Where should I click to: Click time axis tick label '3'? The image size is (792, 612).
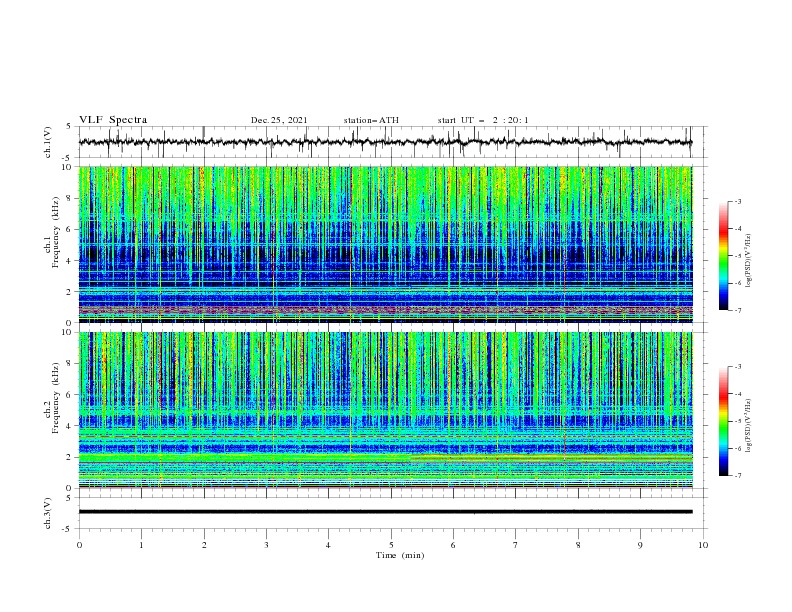point(266,545)
